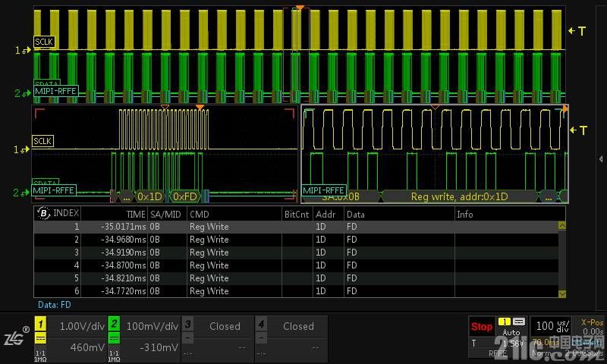Open channel 1 460mV offset

pyautogui.click(x=87, y=347)
